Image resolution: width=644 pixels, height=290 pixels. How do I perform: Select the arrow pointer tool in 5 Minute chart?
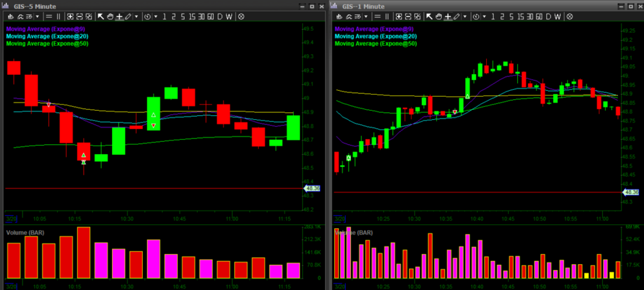[100, 16]
